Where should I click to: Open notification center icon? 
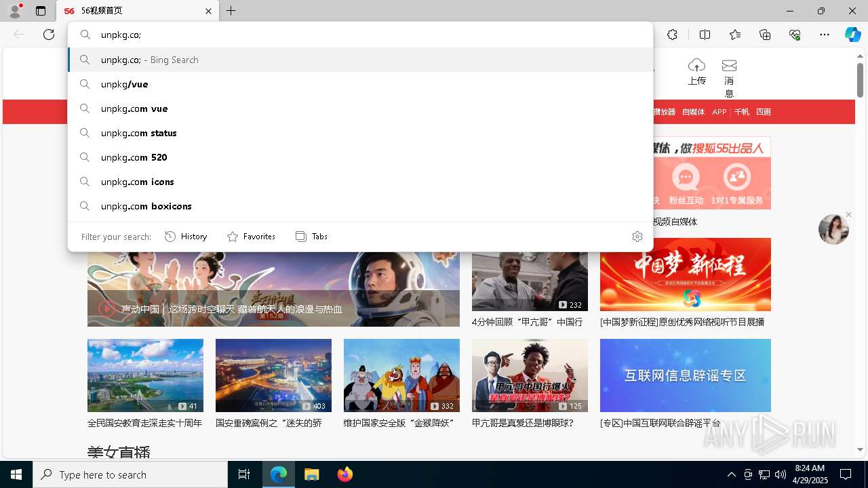coord(846,474)
